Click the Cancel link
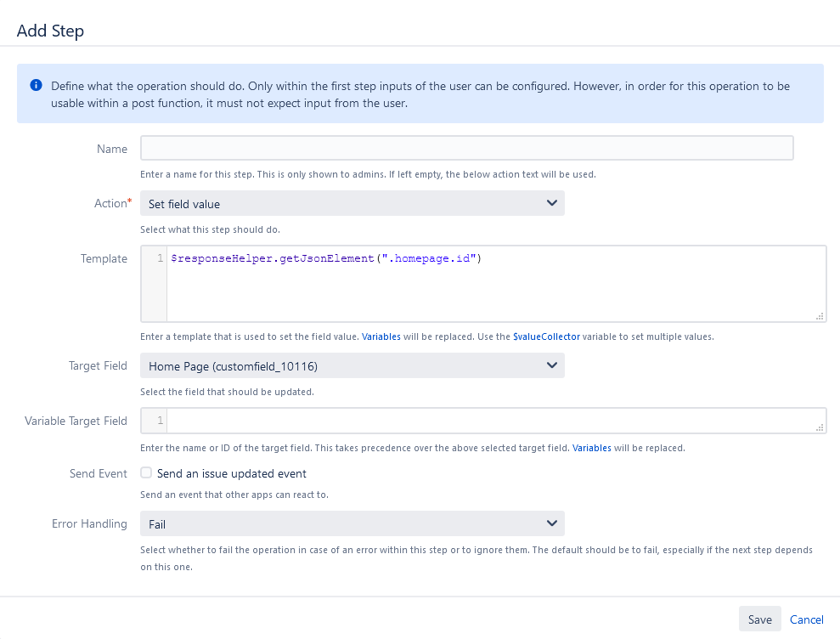This screenshot has height=639, width=840. 806,619
